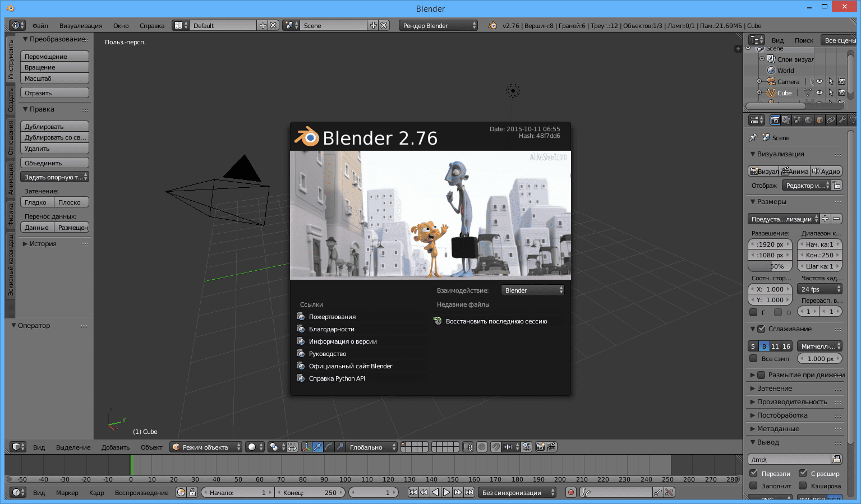Switch to the Создать tool shelf tab
Screen dimensions: 861x504
[11, 100]
